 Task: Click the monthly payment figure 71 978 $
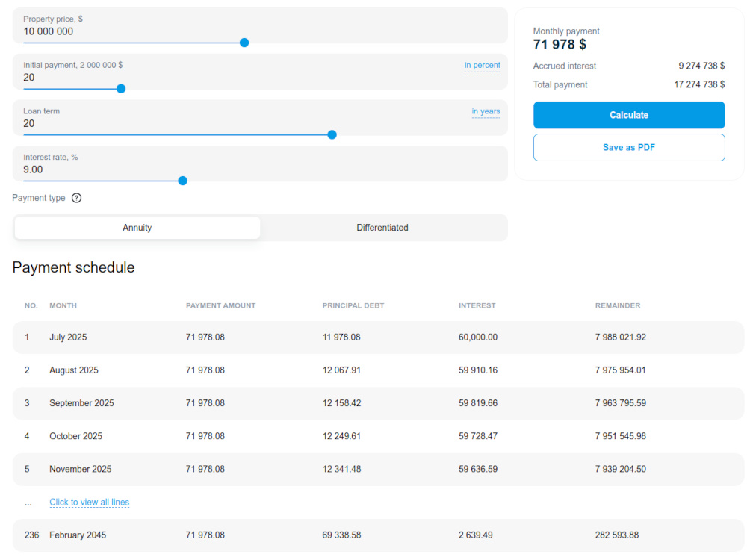coord(560,45)
